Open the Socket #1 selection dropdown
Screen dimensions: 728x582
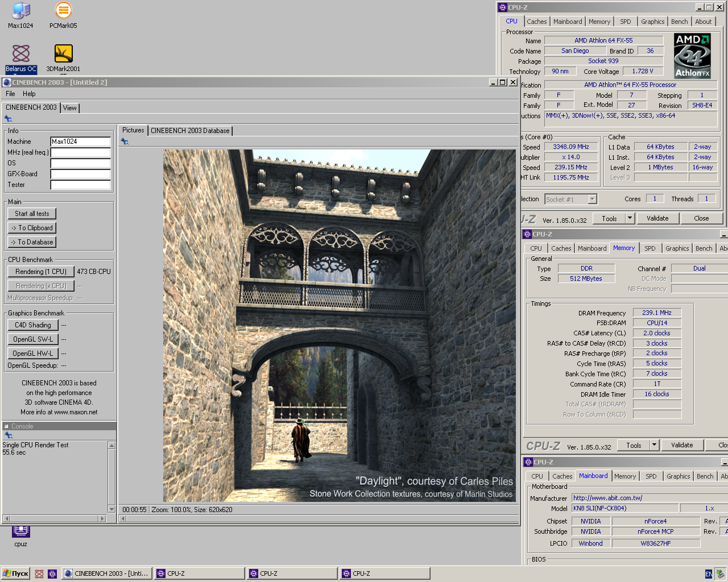tap(592, 199)
